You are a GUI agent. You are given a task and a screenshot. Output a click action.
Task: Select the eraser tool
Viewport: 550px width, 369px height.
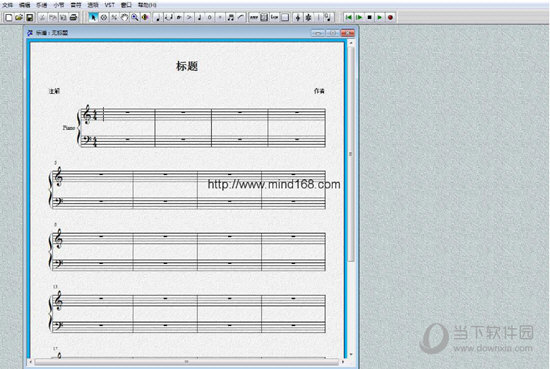tap(104, 17)
